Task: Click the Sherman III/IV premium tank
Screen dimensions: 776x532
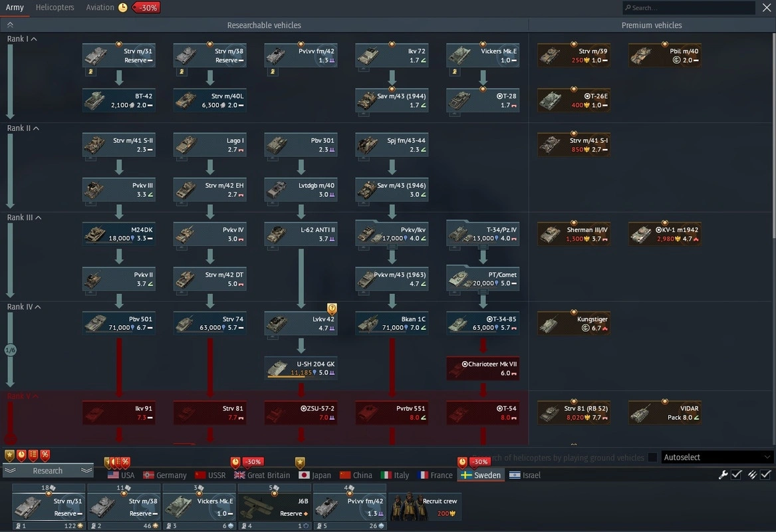Action: click(x=573, y=234)
